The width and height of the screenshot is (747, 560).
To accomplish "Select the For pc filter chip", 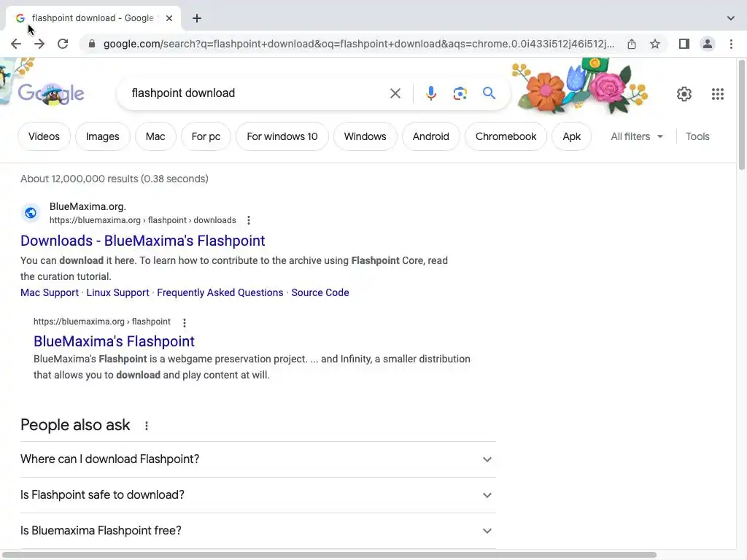I will click(x=206, y=136).
